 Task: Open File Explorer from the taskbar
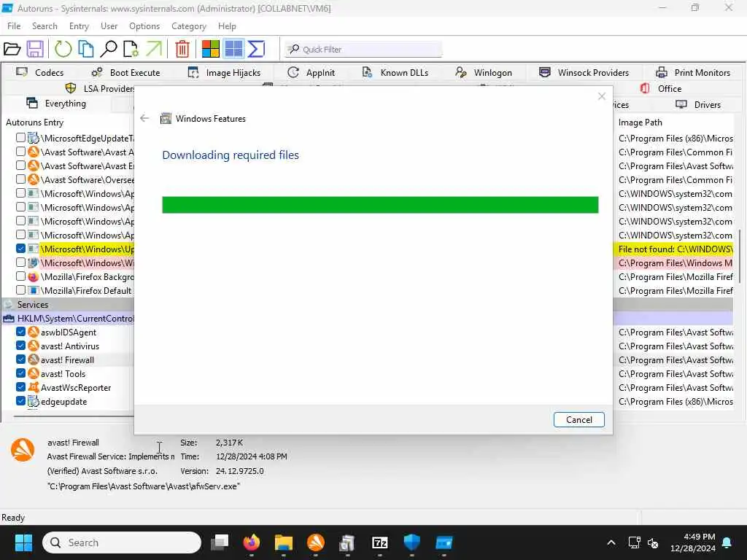tap(284, 542)
